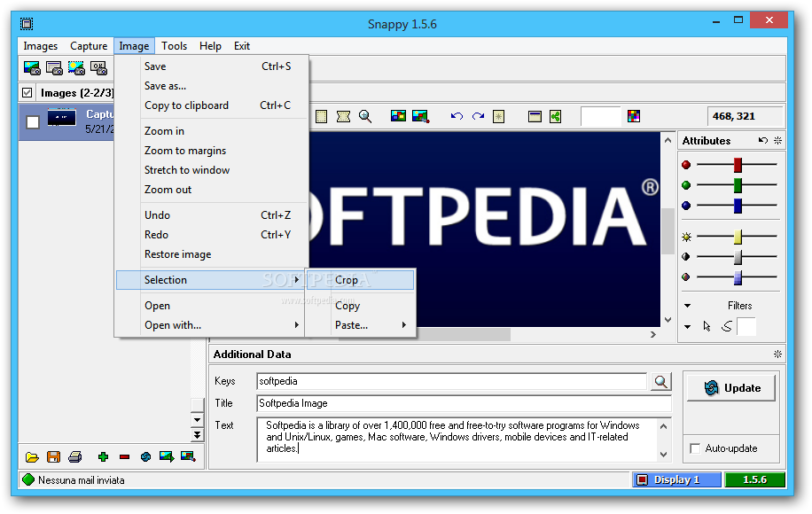Click the full-screen capture camera icon

32,68
